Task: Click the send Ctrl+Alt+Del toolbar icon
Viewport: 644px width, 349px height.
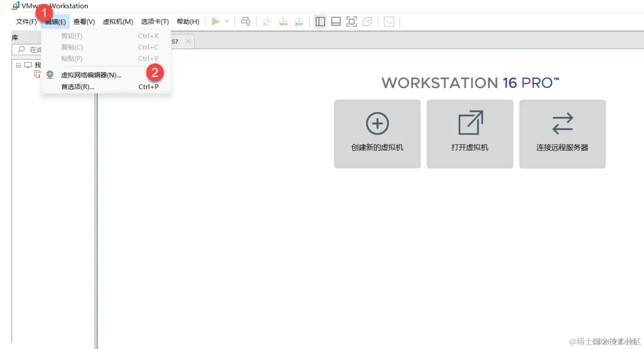Action: [245, 22]
